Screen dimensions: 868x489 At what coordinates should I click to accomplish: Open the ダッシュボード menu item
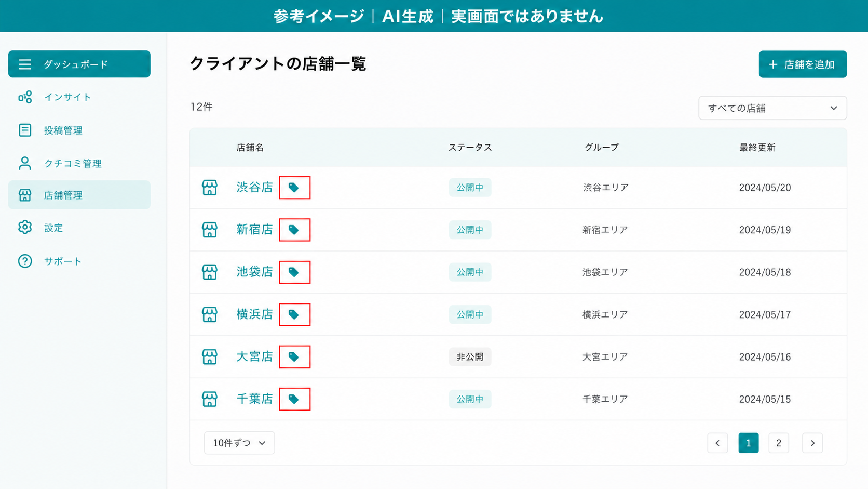(79, 64)
